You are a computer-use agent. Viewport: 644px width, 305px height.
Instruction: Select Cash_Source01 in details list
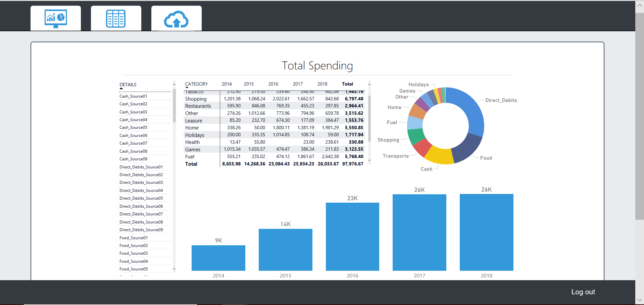tap(133, 96)
